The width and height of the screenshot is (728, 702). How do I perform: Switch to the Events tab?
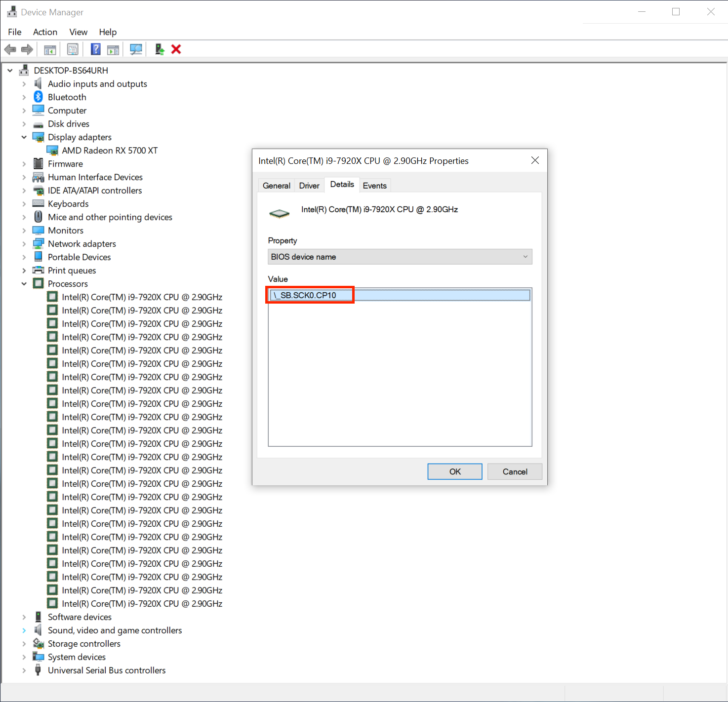(x=374, y=186)
